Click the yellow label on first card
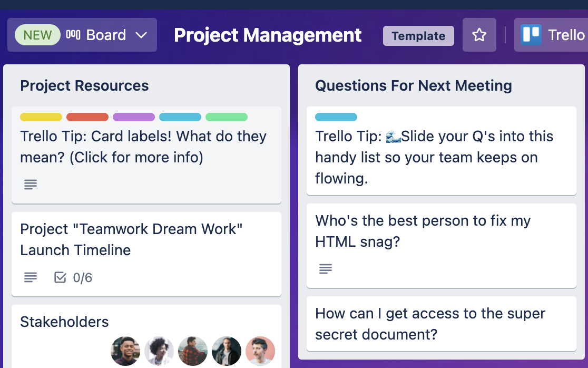The height and width of the screenshot is (368, 588). pos(41,117)
